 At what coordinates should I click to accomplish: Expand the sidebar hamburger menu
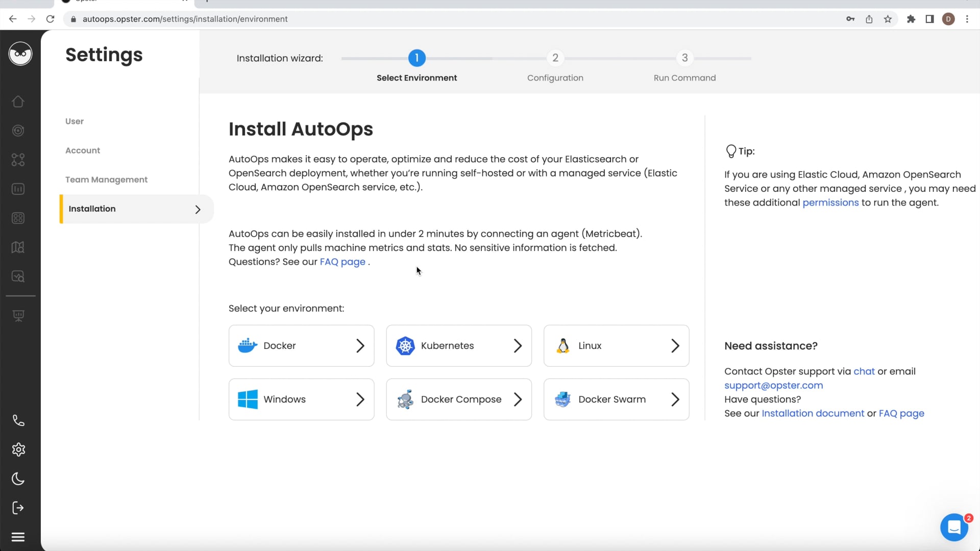18,537
